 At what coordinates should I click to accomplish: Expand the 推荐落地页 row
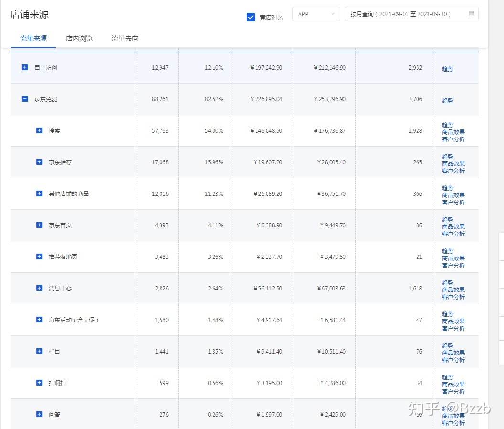(x=39, y=257)
